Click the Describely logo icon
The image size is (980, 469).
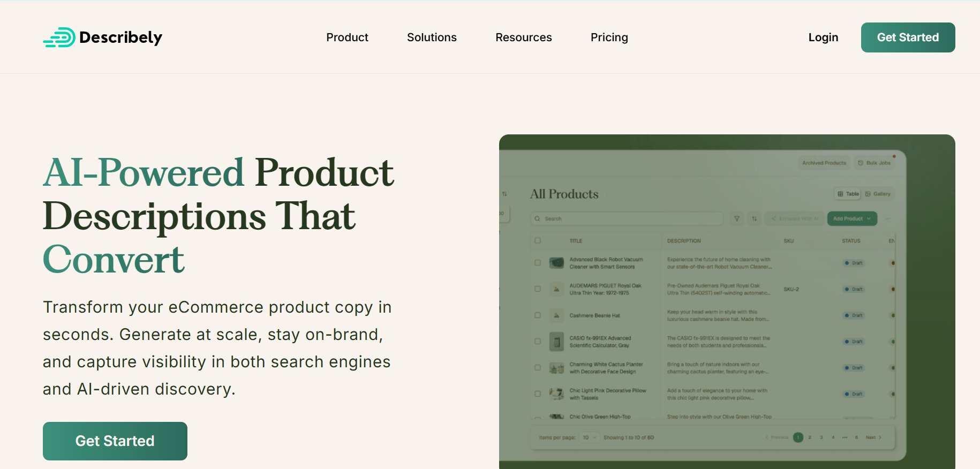(x=59, y=37)
